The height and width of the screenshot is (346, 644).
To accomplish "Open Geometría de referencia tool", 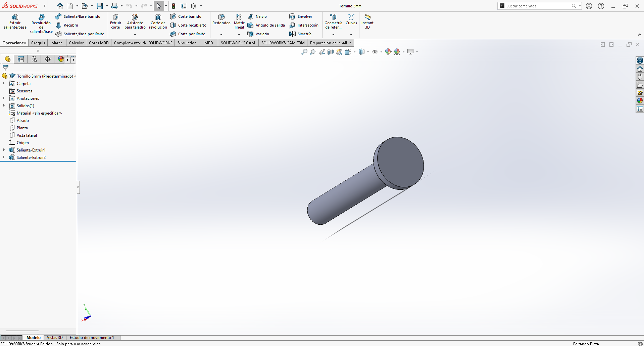I will pos(333,22).
